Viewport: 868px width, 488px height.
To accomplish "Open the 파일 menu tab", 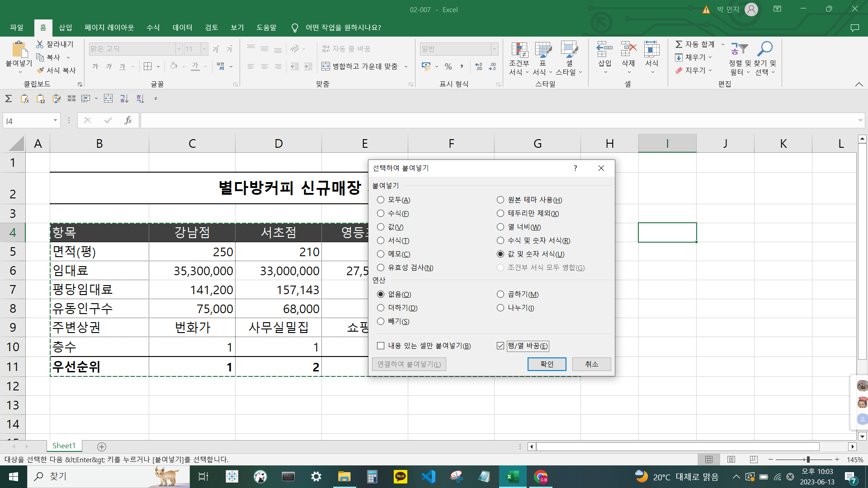I will pos(17,28).
